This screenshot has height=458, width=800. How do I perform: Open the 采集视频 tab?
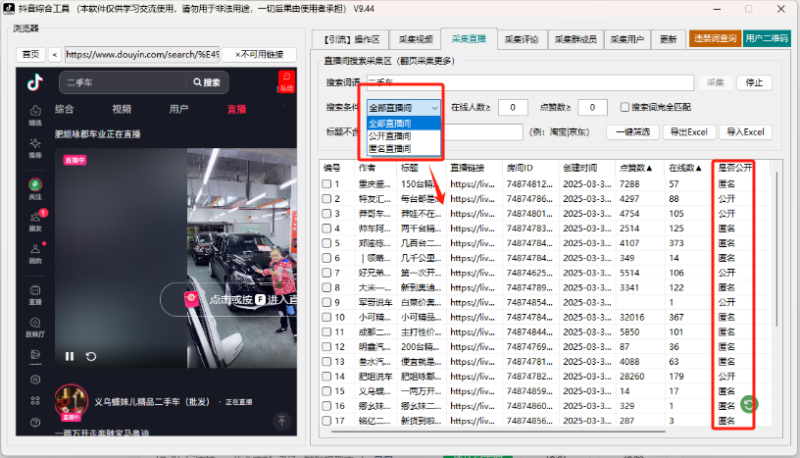pos(416,39)
